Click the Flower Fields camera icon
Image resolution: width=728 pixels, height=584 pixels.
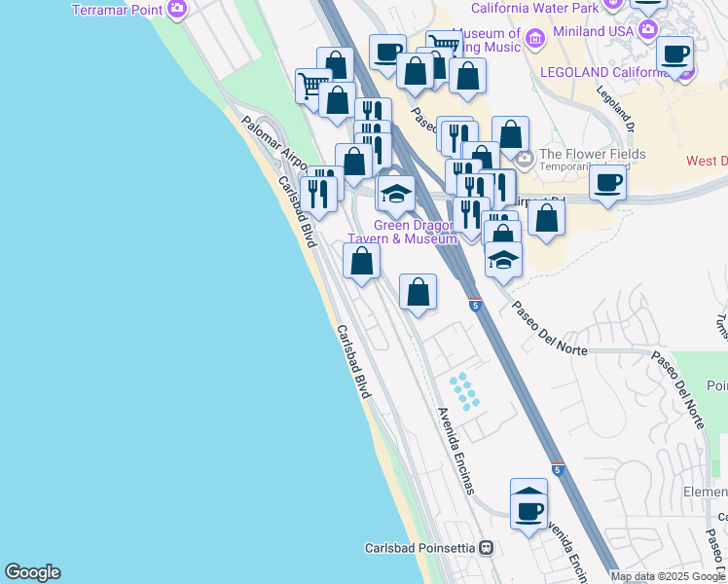tap(526, 160)
